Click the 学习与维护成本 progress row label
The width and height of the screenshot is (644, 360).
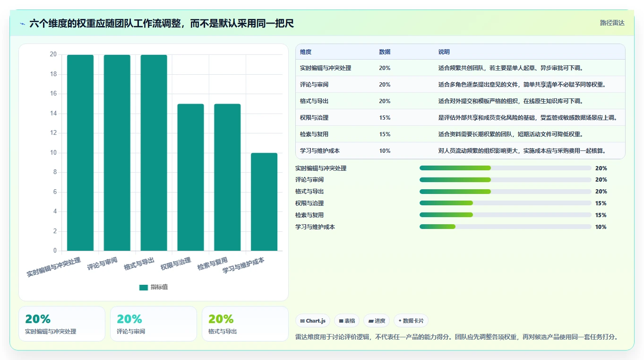[315, 227]
